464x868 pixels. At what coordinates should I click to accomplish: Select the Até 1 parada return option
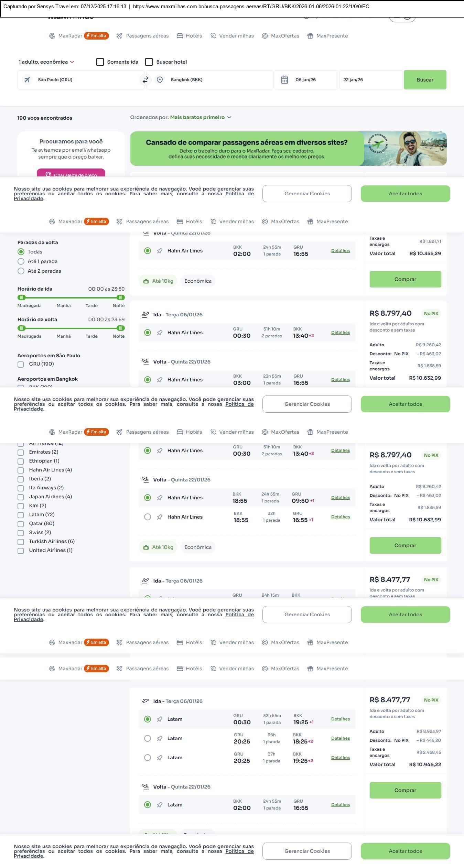click(x=21, y=261)
